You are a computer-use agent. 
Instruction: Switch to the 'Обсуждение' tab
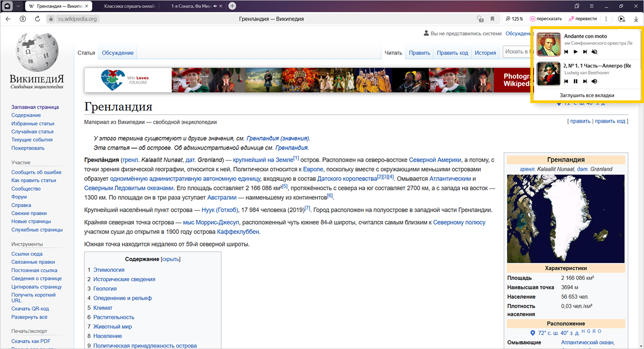coord(118,53)
